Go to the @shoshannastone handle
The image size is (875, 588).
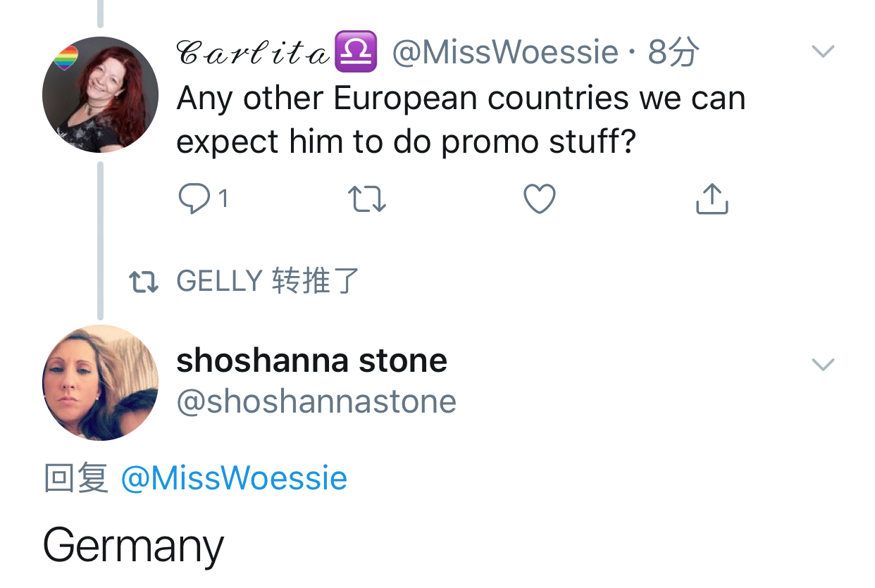coord(316,401)
